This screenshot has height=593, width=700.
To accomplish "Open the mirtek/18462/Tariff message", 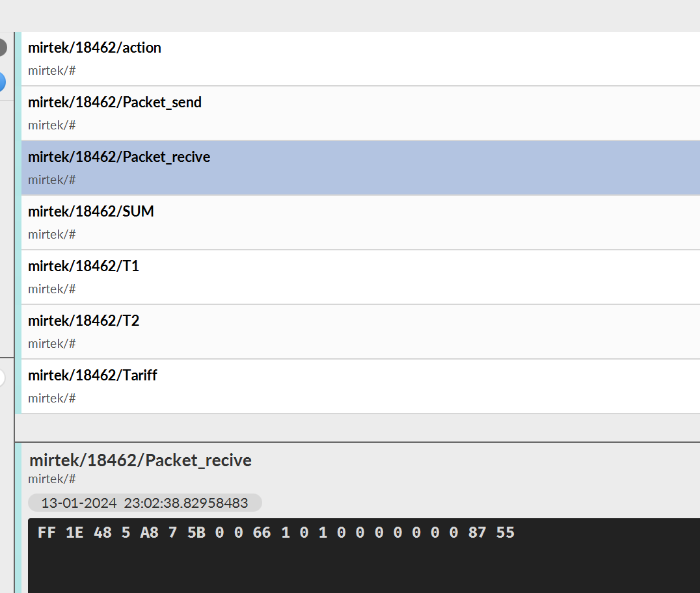I will coord(325,386).
